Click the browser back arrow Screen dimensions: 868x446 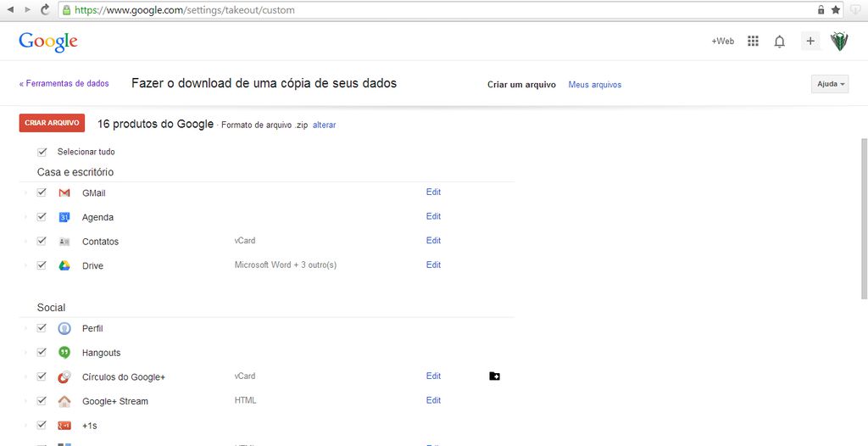(x=10, y=9)
